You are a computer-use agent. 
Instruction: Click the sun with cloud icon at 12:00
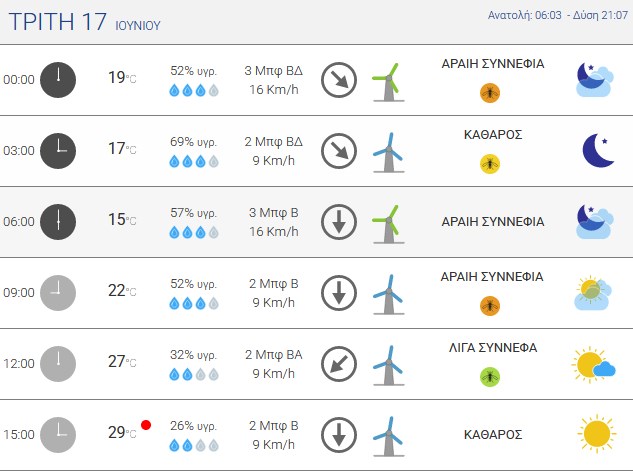593,365
